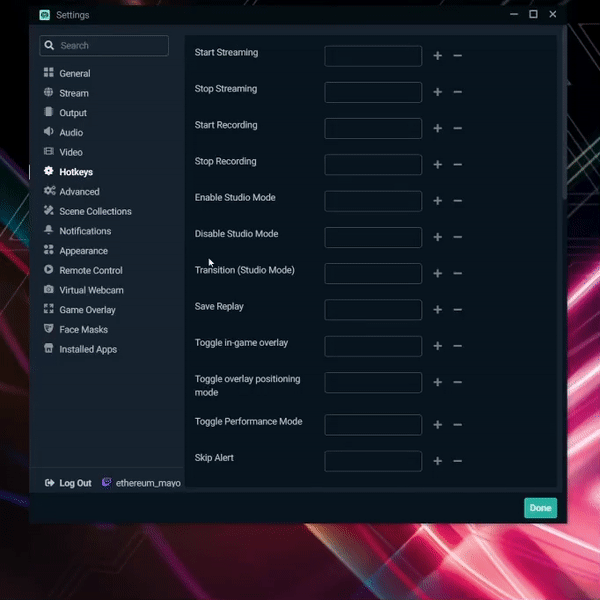Switch to Output settings
Image resolution: width=600 pixels, height=600 pixels.
[x=73, y=112]
